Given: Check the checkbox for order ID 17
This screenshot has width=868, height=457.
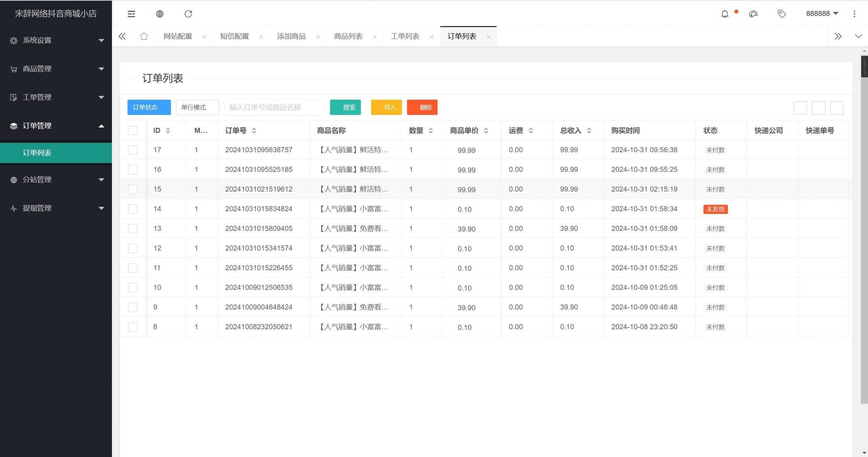Looking at the screenshot, I should (133, 150).
